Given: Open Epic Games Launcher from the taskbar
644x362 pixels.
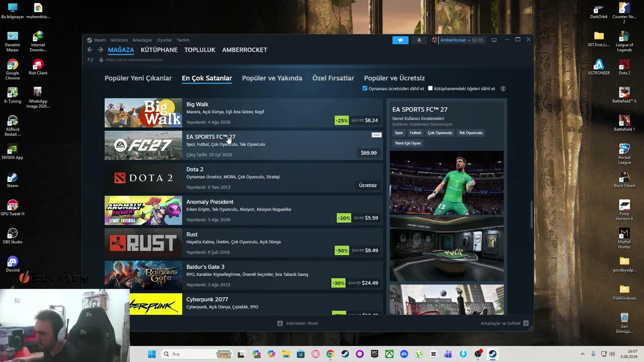Looking at the screenshot, I should coord(375,354).
